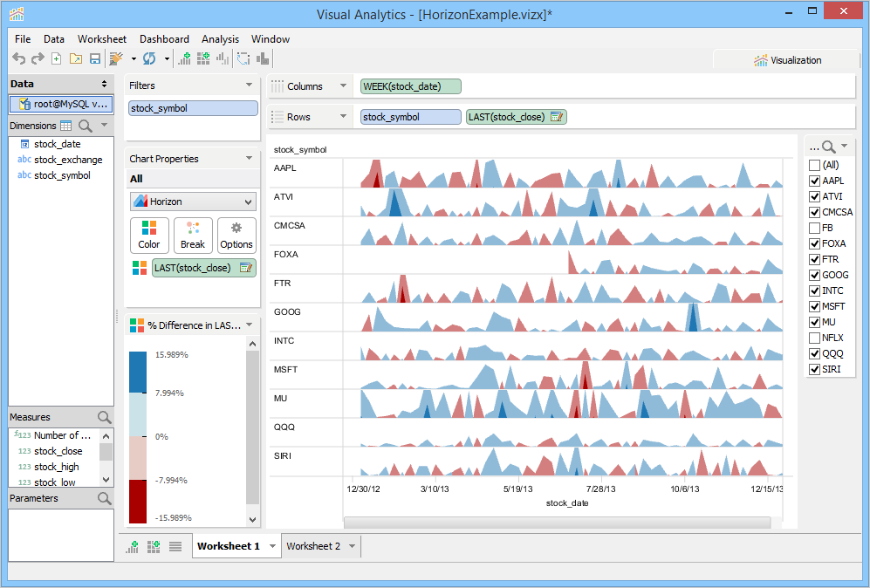Search measures with the magnifier icon
Viewport: 870px width, 588px height.
click(x=105, y=417)
